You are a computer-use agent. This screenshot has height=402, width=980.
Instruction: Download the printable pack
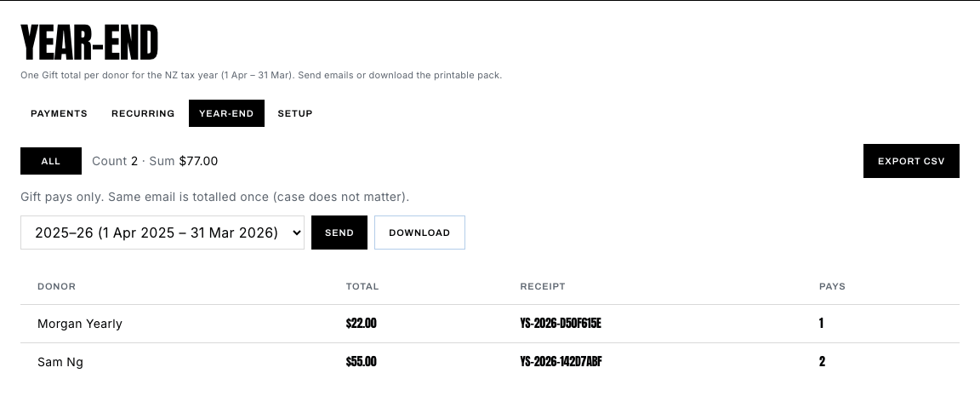tap(419, 233)
